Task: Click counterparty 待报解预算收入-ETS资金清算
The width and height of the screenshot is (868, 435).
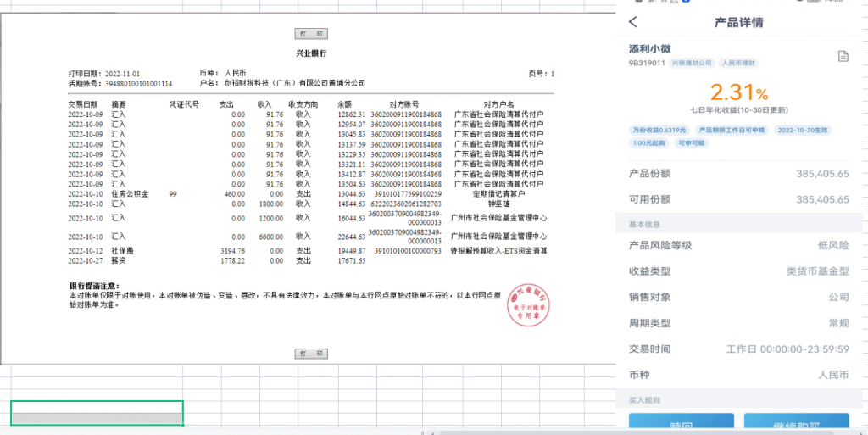Action: [x=498, y=251]
